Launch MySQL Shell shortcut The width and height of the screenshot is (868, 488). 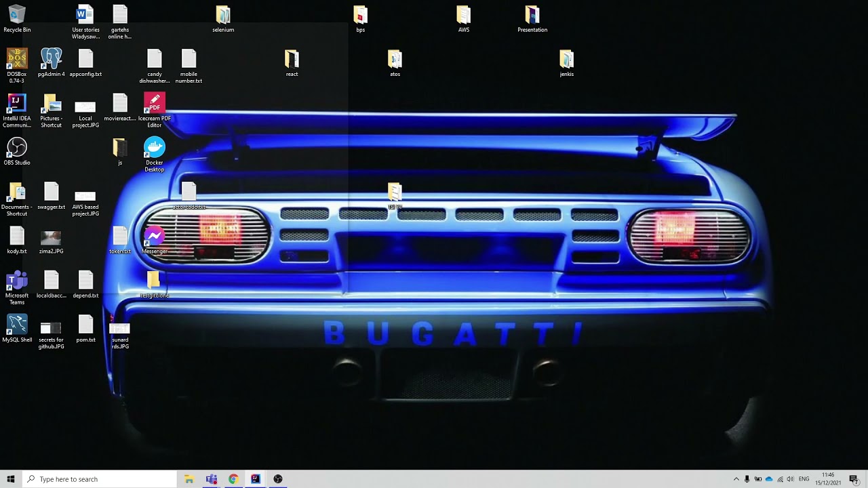[17, 329]
